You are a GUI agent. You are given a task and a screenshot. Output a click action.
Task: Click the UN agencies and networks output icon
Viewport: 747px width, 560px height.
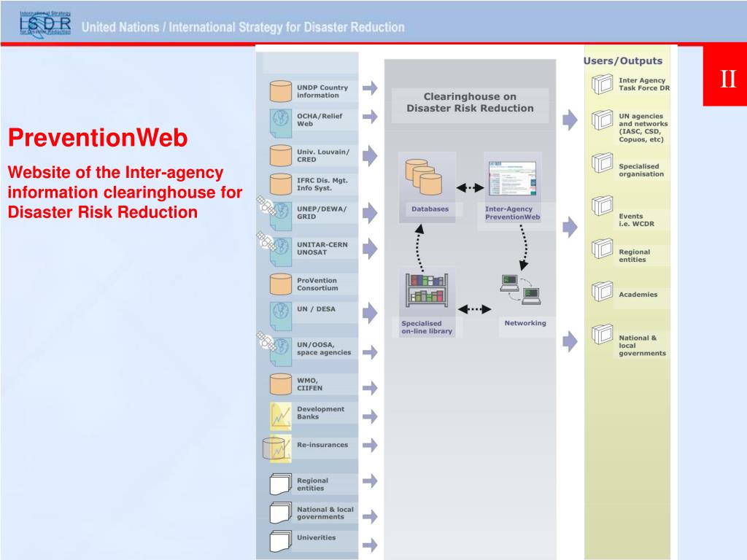click(x=602, y=120)
